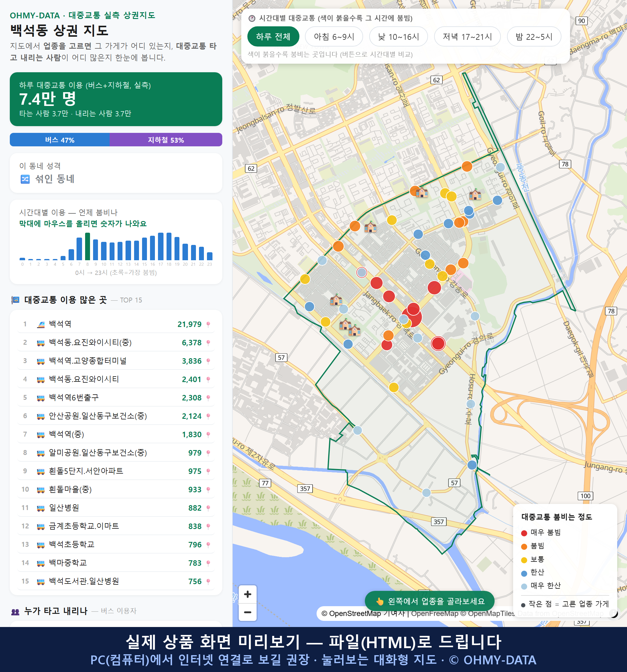The image size is (627, 672).
Task: Click the bus icon of 흰돌5단지.서안아파트
Action: [41, 471]
